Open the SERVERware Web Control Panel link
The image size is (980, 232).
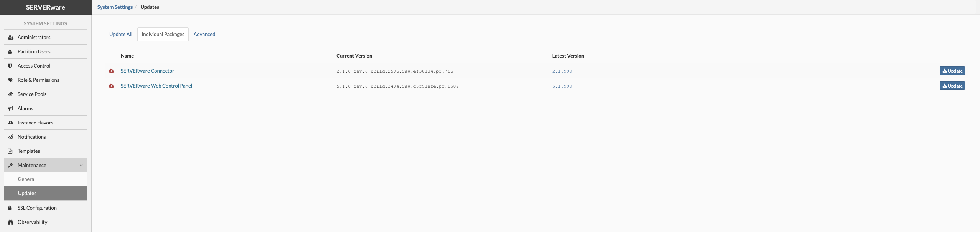(156, 86)
